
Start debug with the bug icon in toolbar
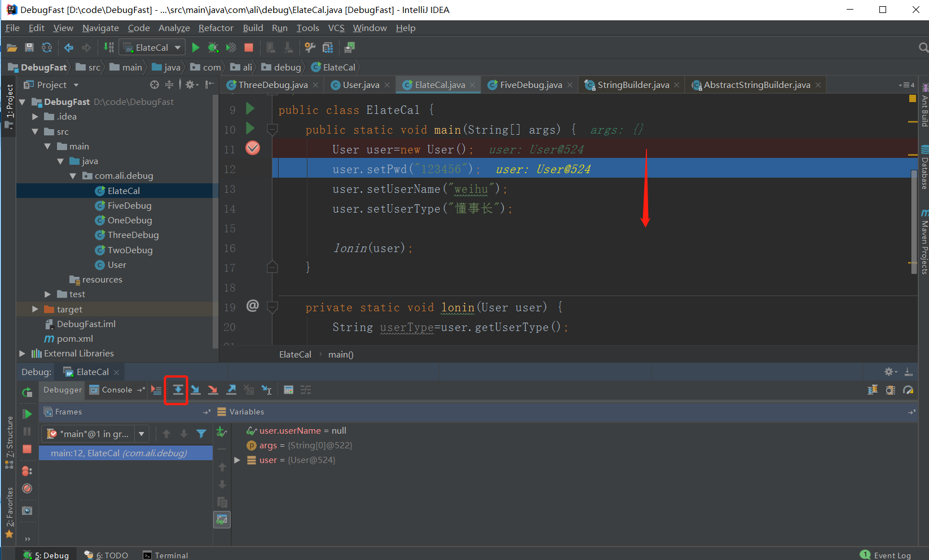click(x=213, y=48)
